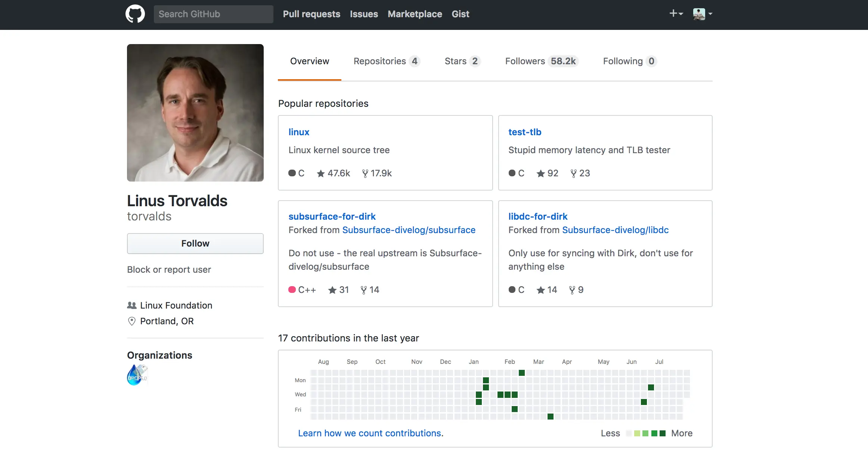The width and height of the screenshot is (868, 461).
Task: Open the Subsurface-divelog/subsurface fork source link
Action: point(409,230)
